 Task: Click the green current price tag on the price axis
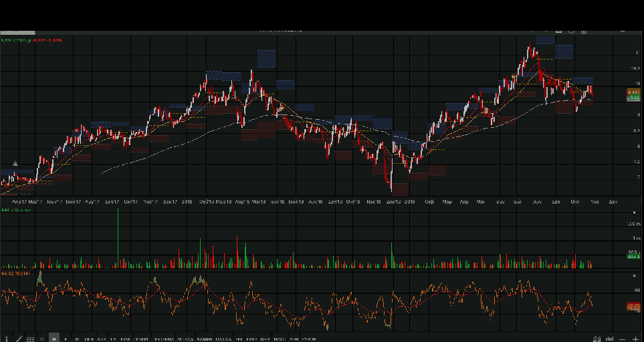633,98
